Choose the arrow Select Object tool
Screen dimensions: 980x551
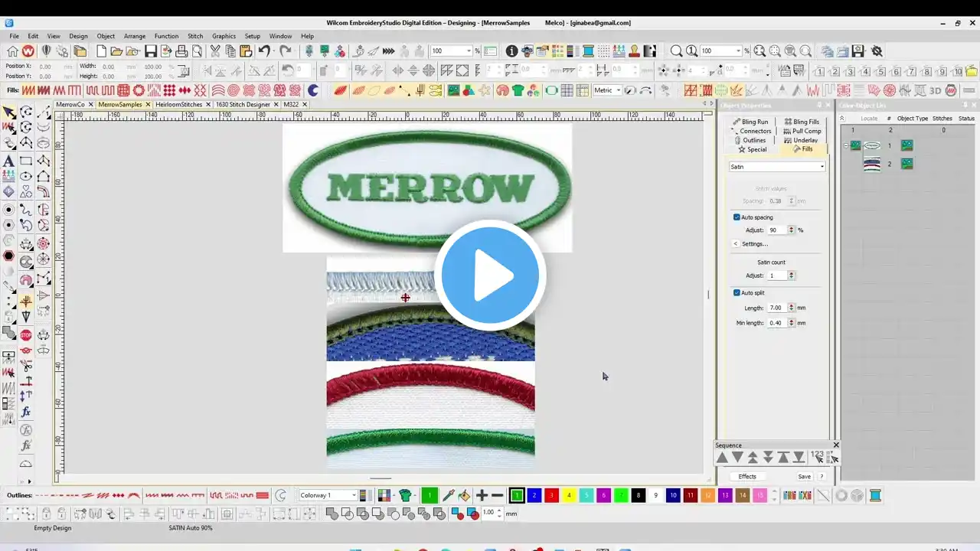point(8,112)
